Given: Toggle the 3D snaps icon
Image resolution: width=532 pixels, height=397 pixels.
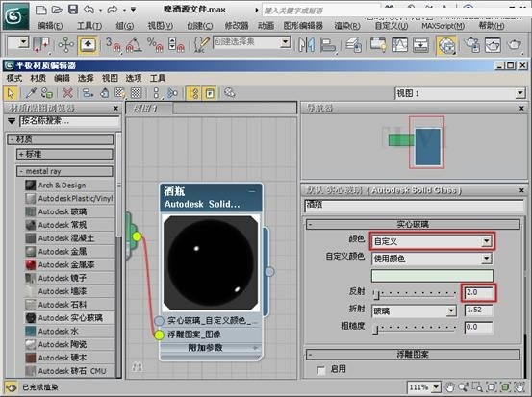Looking at the screenshot, I should point(113,45).
